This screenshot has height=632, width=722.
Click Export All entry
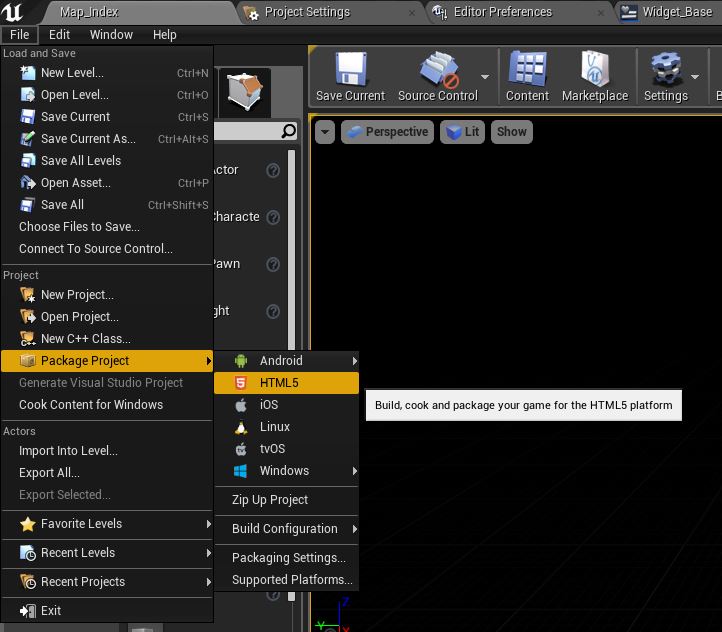coord(107,473)
